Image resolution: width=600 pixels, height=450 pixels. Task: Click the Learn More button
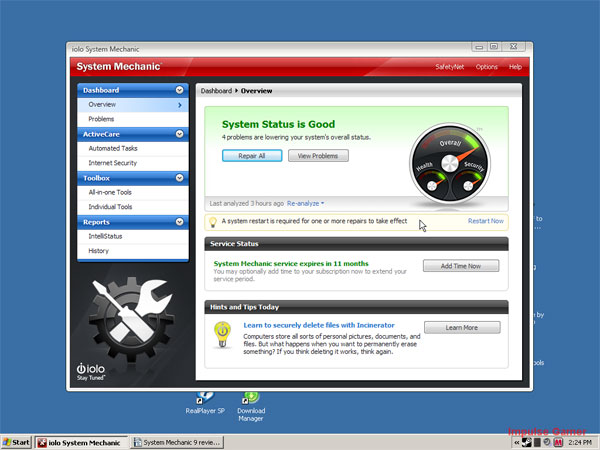pos(462,328)
